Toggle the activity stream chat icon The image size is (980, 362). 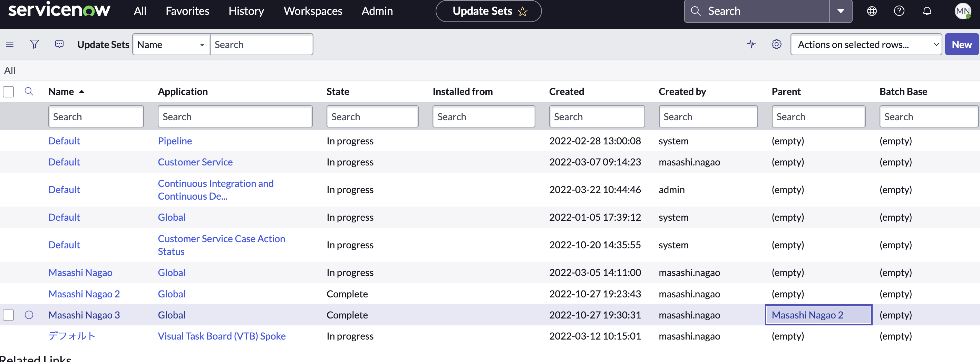point(59,45)
